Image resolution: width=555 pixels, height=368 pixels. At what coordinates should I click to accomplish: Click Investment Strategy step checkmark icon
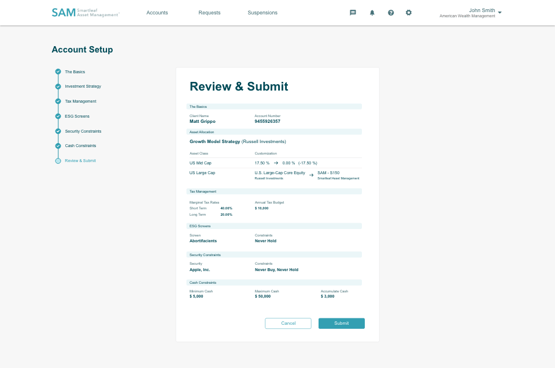(x=58, y=86)
